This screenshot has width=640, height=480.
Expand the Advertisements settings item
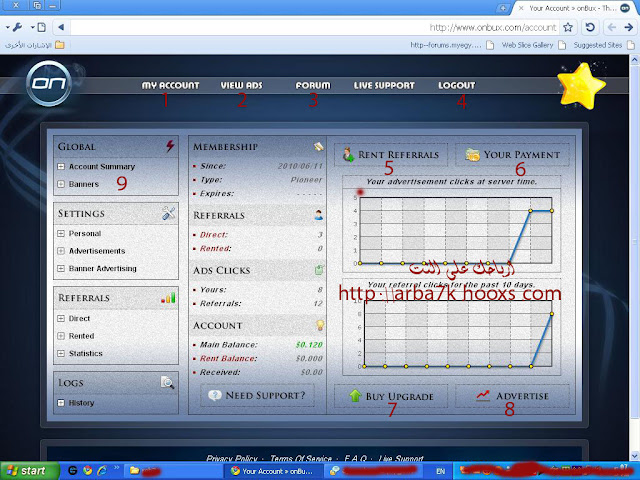(x=61, y=251)
